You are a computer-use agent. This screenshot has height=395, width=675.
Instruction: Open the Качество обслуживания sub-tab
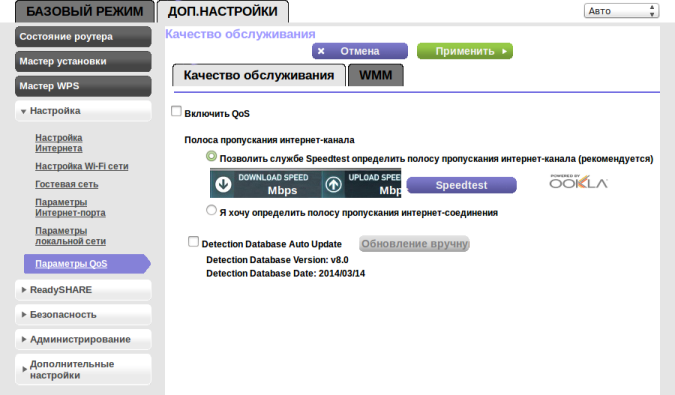(259, 75)
